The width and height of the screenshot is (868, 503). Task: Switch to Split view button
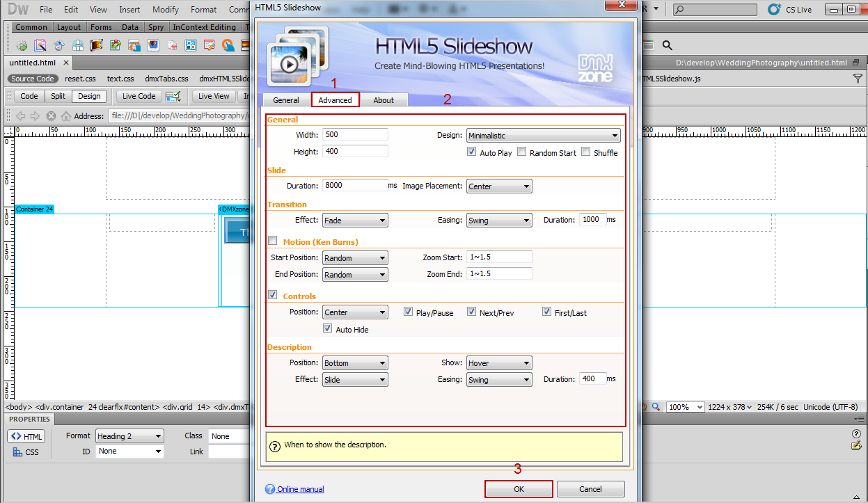point(58,96)
